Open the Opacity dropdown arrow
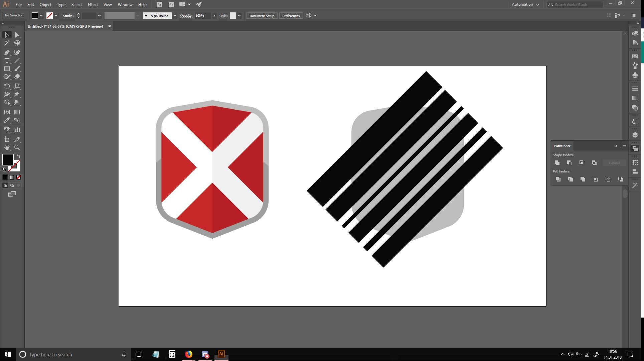The height and width of the screenshot is (361, 644). pyautogui.click(x=214, y=16)
